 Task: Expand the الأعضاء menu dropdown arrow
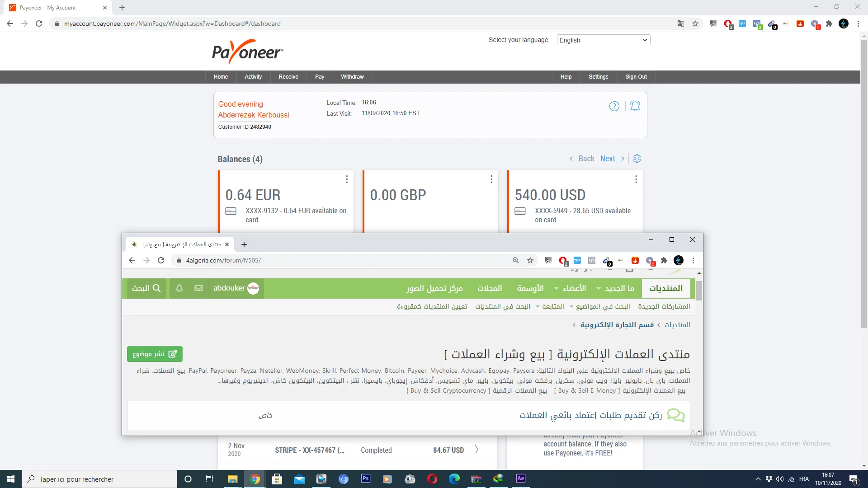[557, 289]
